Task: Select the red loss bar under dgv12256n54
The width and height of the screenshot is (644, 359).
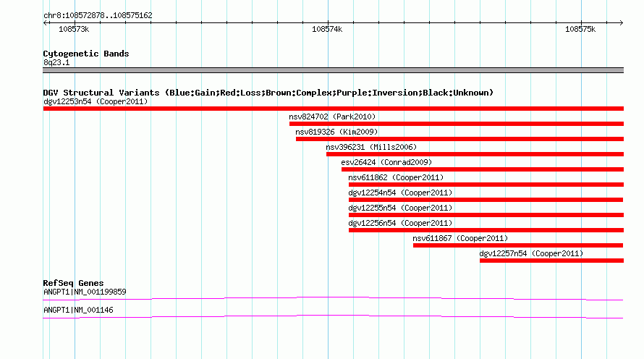Action: [x=486, y=230]
